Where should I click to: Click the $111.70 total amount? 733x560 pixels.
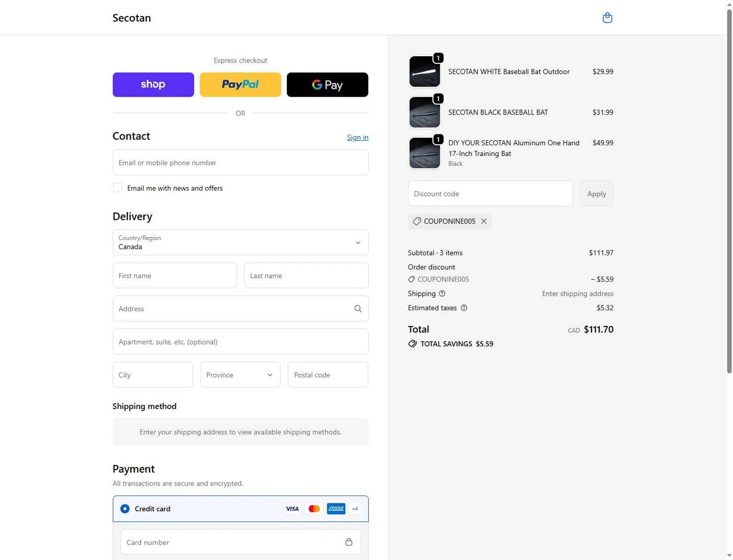pos(599,330)
